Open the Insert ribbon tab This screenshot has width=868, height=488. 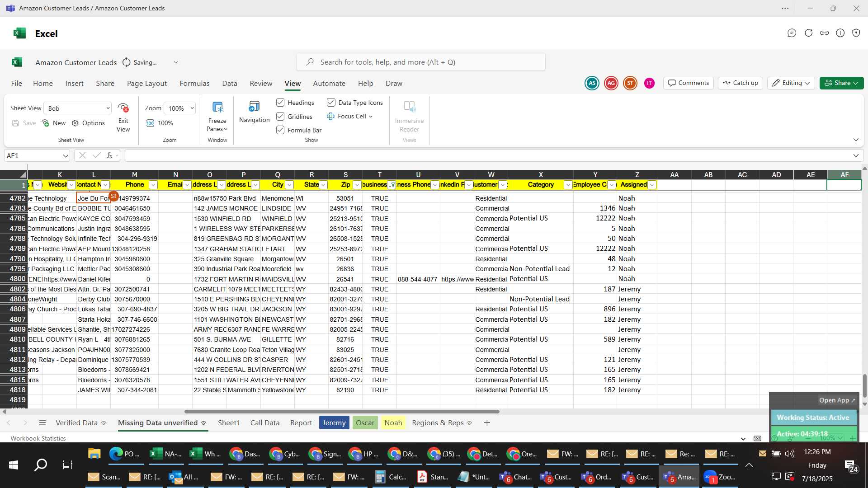[x=74, y=84]
